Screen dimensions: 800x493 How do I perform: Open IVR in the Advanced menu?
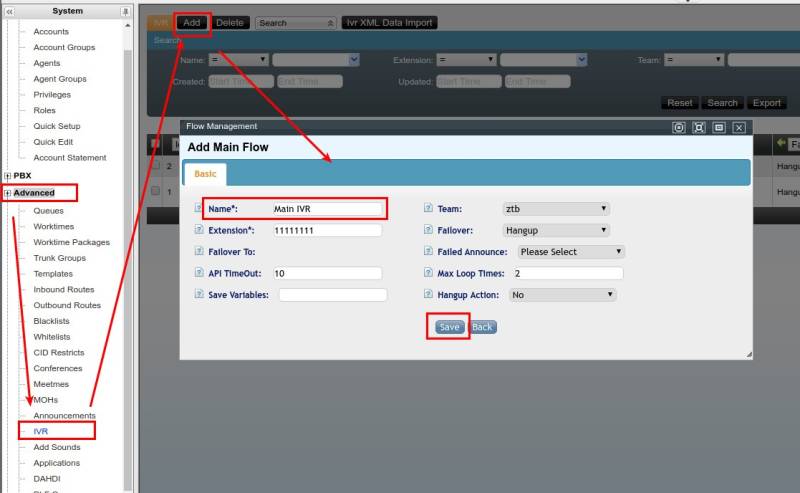(41, 431)
